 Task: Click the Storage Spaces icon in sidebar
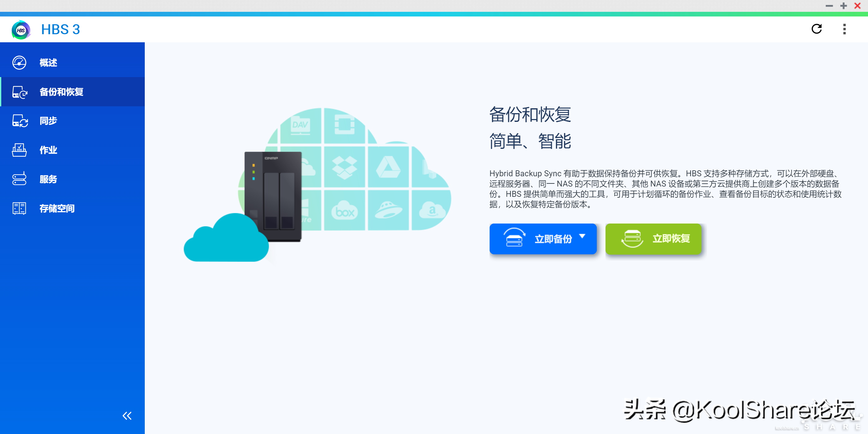(19, 208)
